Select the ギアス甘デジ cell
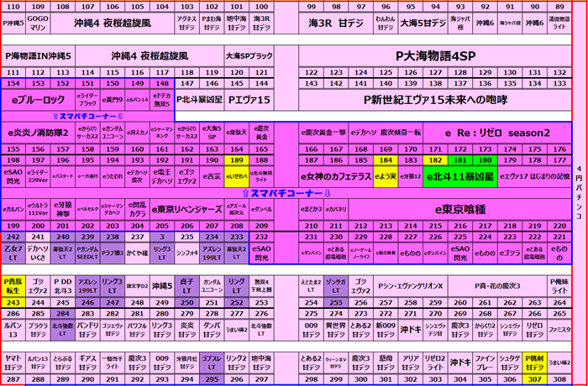The height and width of the screenshot is (386, 588). click(87, 363)
